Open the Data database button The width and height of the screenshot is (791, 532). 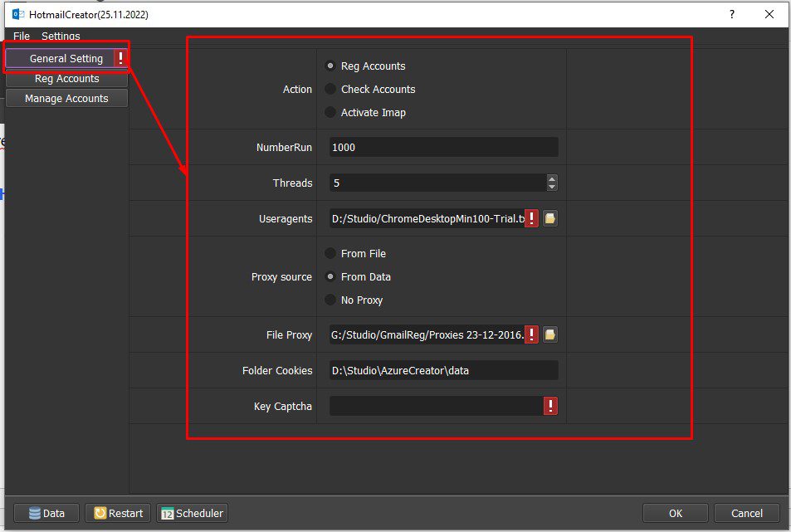(46, 513)
